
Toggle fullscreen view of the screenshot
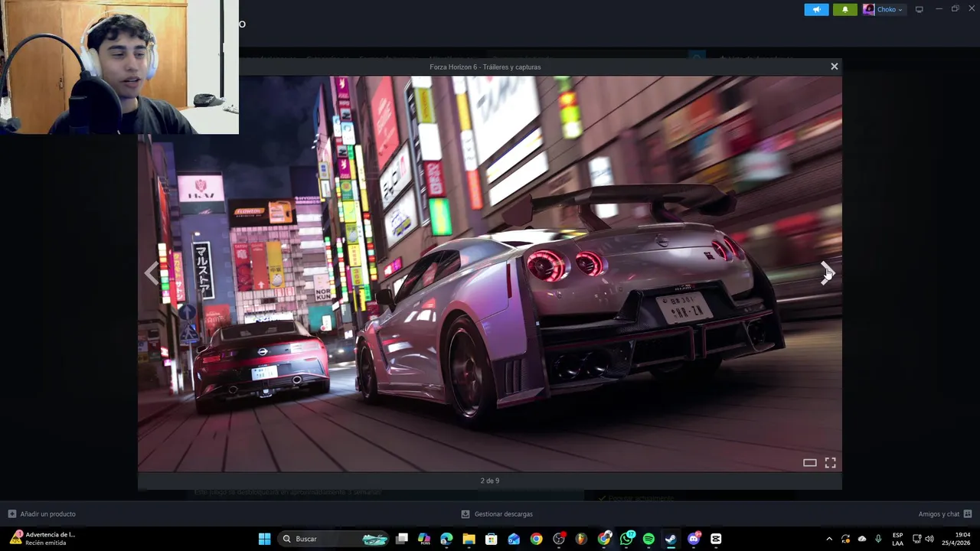830,462
